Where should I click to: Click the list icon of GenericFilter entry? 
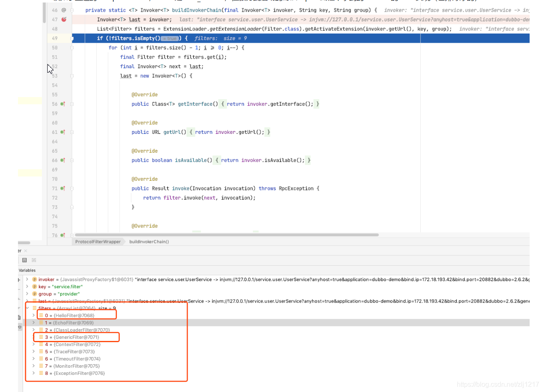pos(41,337)
